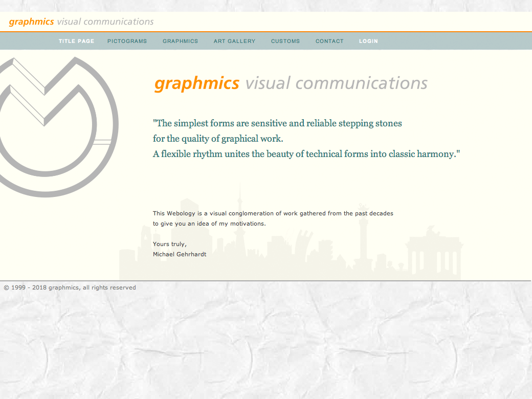The height and width of the screenshot is (399, 532).
Task: Click the quote line starting 'The simplest forms'
Action: 277,123
